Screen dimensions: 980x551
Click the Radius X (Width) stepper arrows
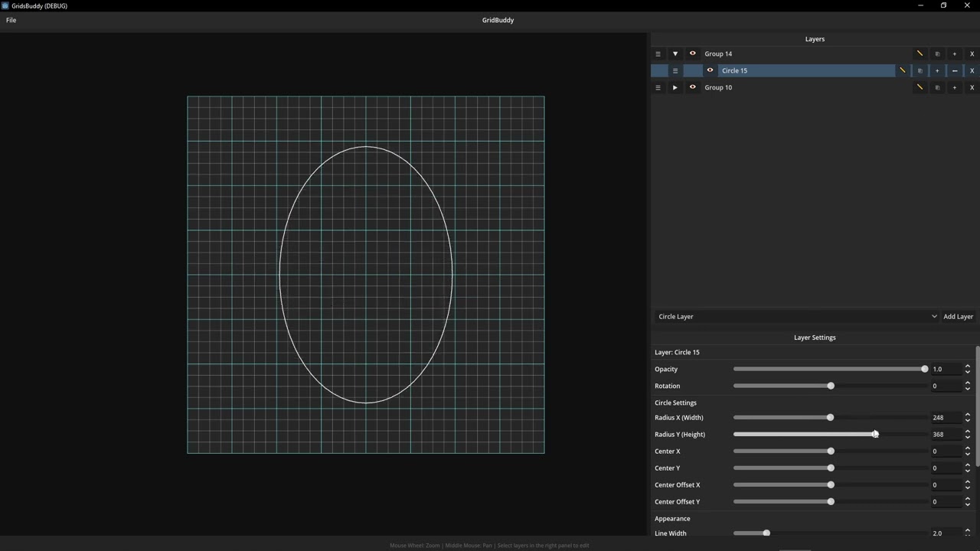coord(968,417)
